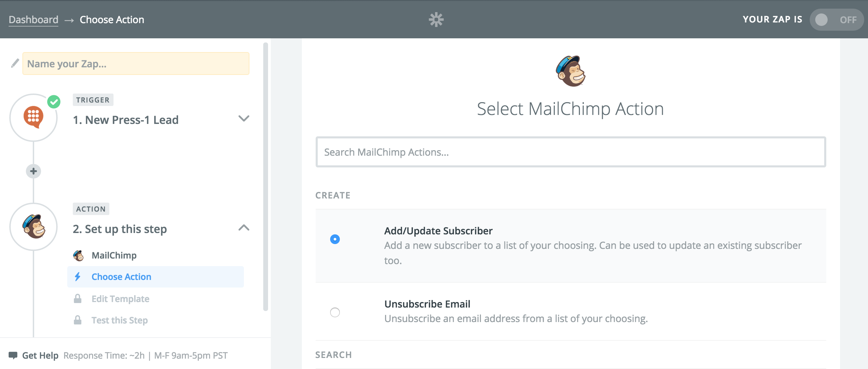This screenshot has height=369, width=868.
Task: Click the MailChimp monkey icon in action step circle
Action: [x=33, y=226]
